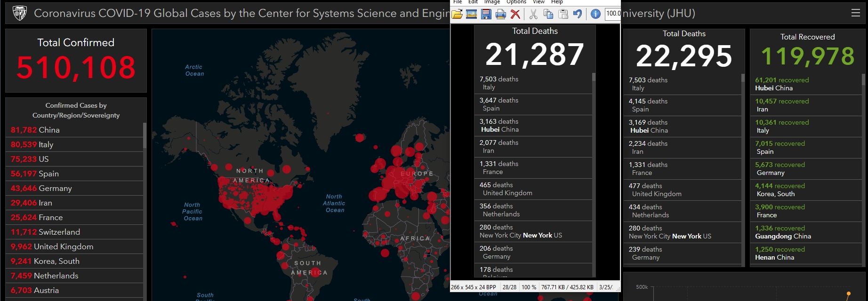The image size is (868, 301).
Task: Select 434 deaths Netherlands row
Action: point(683,211)
